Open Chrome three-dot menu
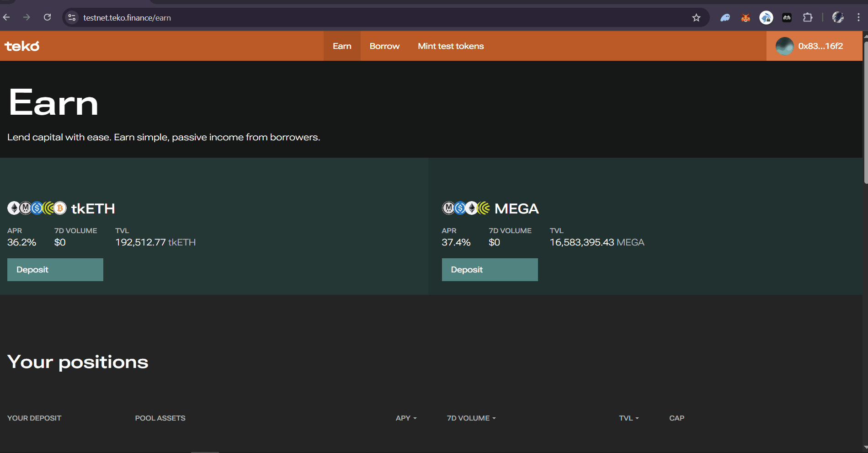868x453 pixels. click(x=858, y=17)
